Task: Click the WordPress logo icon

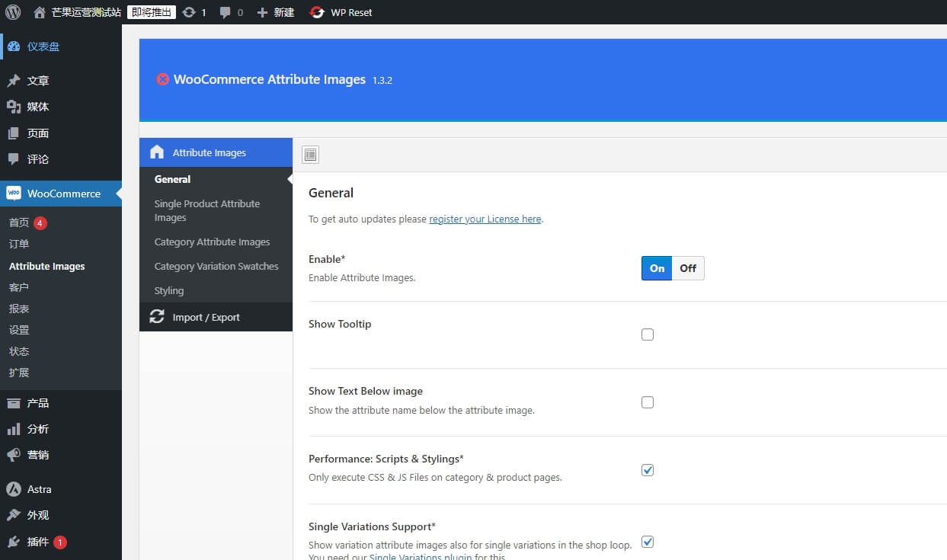Action: [x=12, y=12]
